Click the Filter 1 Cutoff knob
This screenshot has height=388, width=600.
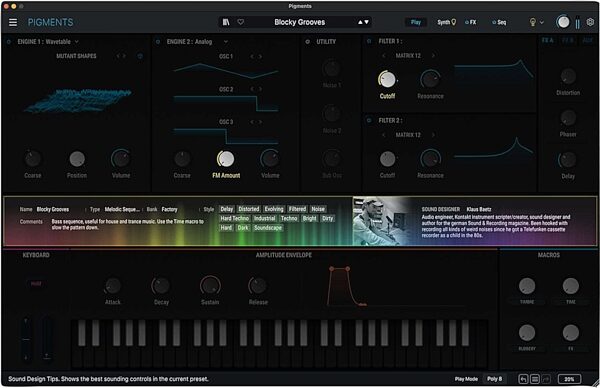pyautogui.click(x=387, y=80)
